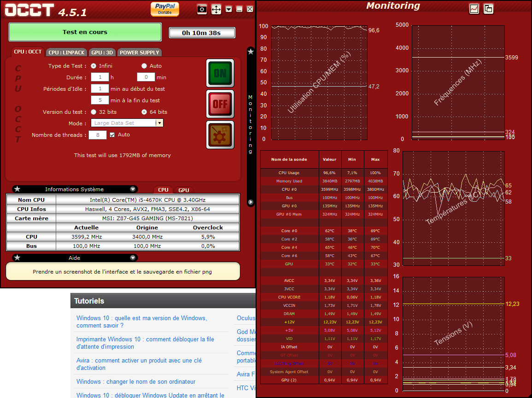Image resolution: width=532 pixels, height=398 pixels.
Task: Open the Imprimante Windows 10 print queue link
Action: click(145, 343)
